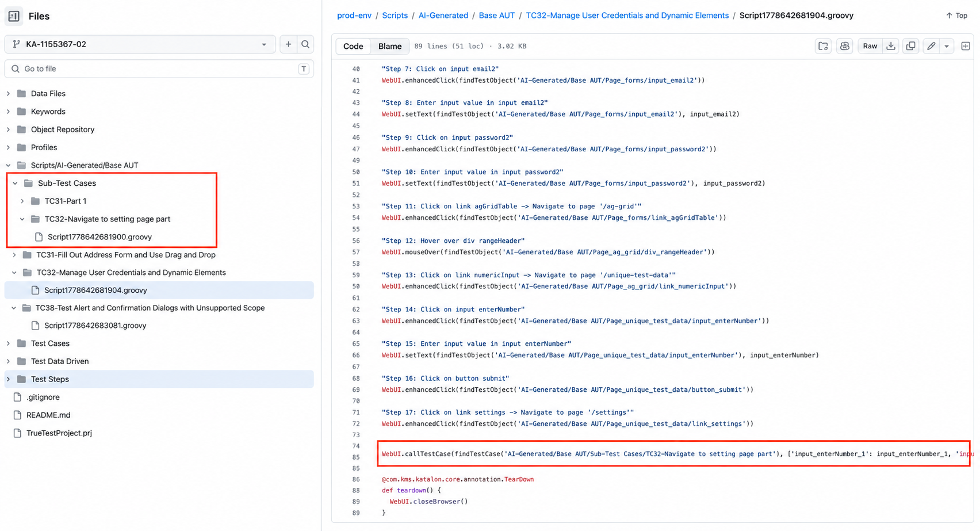
Task: Click the 'def teardown() {' code line
Action: coord(411,491)
